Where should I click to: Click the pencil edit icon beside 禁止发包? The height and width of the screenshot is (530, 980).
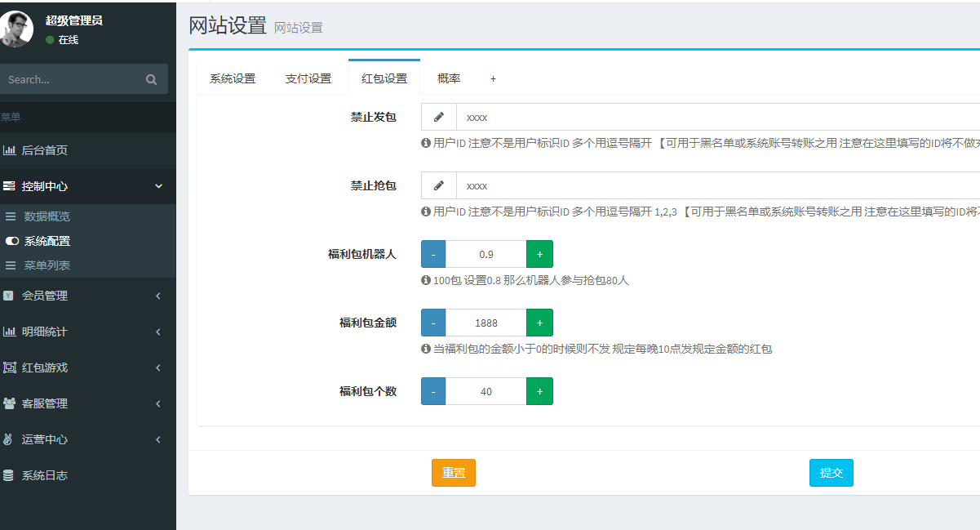coord(438,117)
